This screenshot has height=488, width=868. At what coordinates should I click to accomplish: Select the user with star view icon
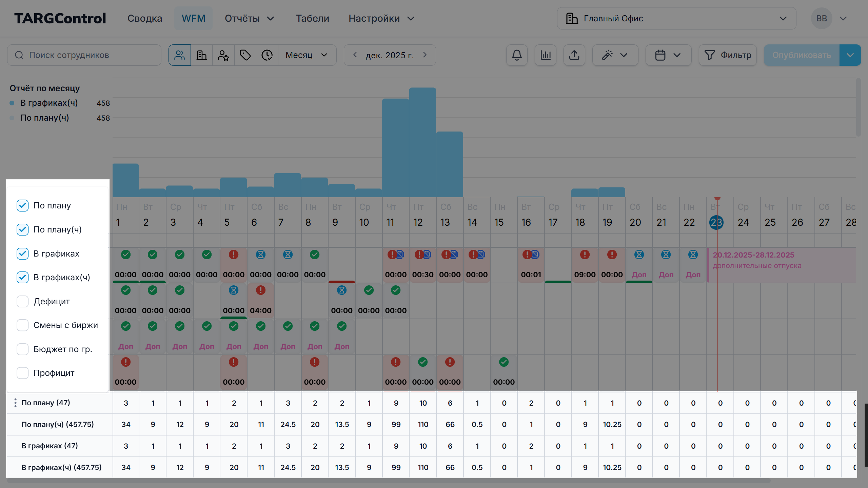223,55
